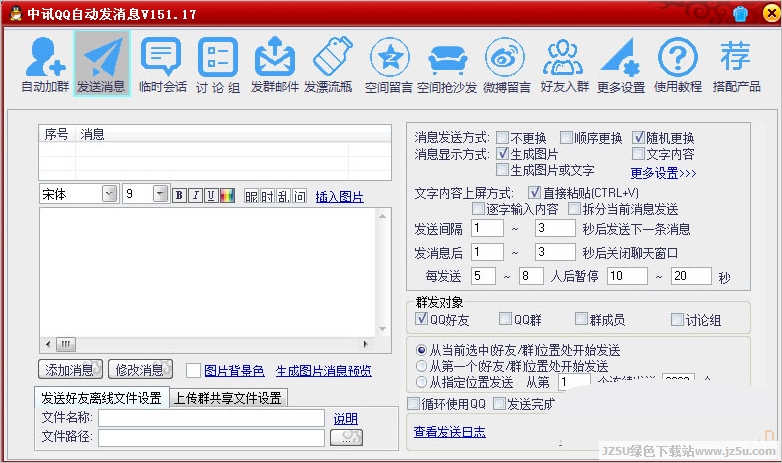This screenshot has height=463, width=782.
Task: Focus the 文件路径 input field
Action: pos(211,438)
